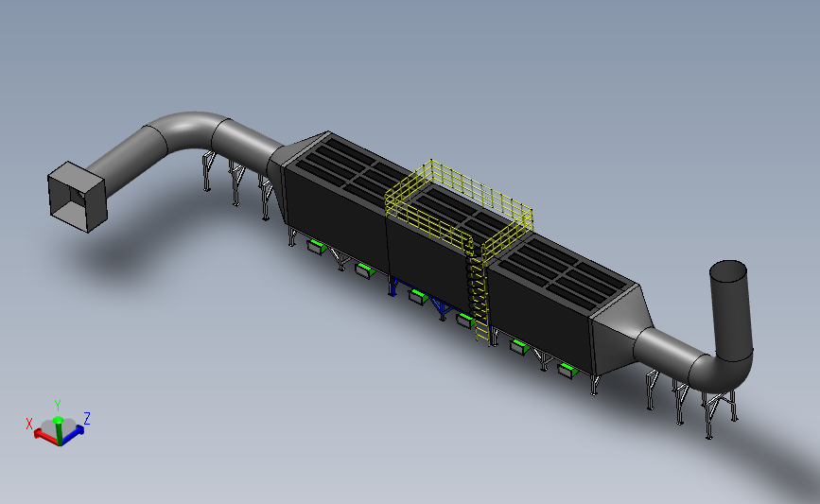Viewport: 820px width, 504px height.
Task: Select the curved inlet duct elbow
Action: tap(187, 131)
